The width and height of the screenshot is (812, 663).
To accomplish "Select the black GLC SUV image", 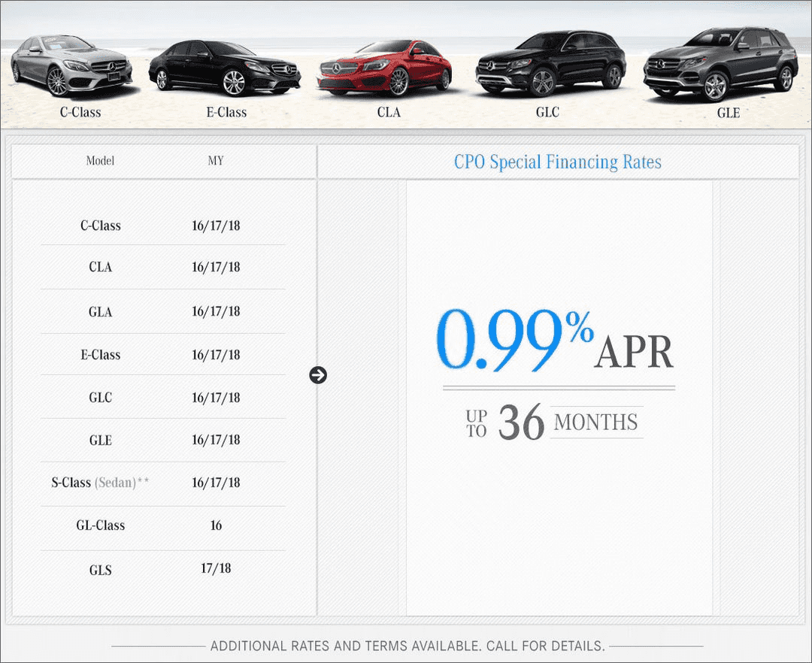I will point(550,64).
